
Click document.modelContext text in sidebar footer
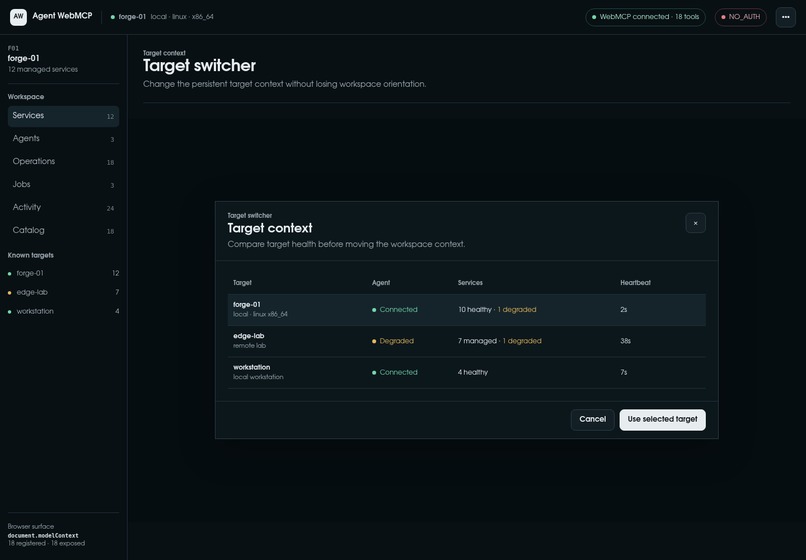(43, 535)
